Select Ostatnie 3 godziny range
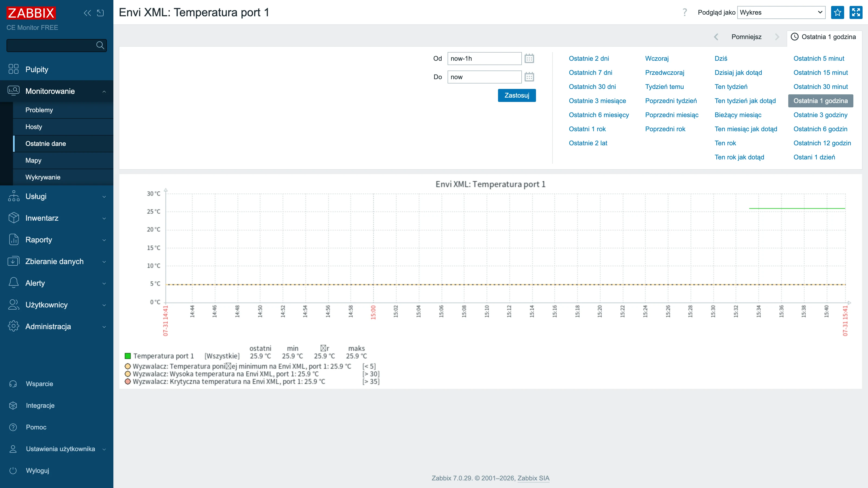868x488 pixels. (820, 115)
